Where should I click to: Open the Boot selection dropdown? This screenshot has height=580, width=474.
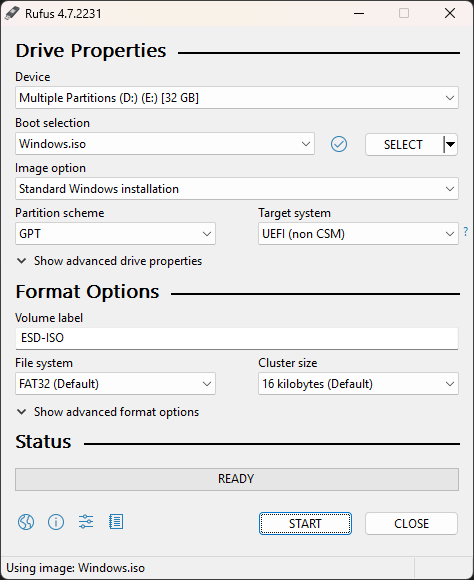pyautogui.click(x=165, y=144)
